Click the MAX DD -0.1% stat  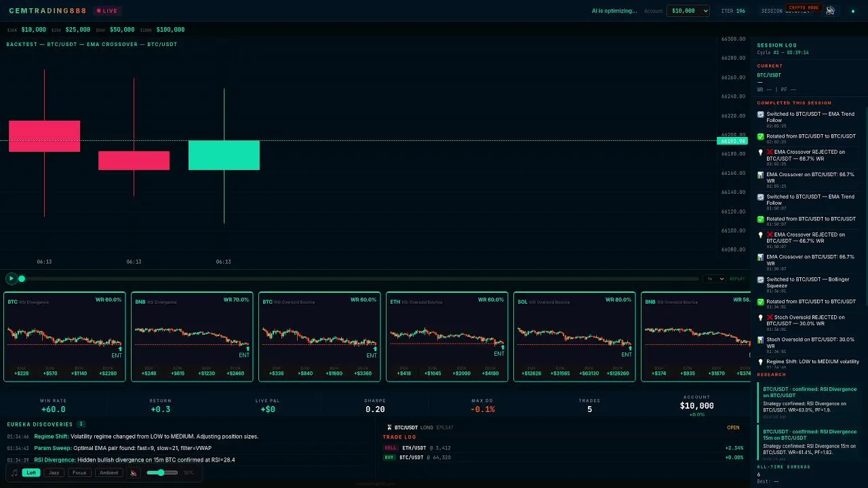[x=483, y=405]
